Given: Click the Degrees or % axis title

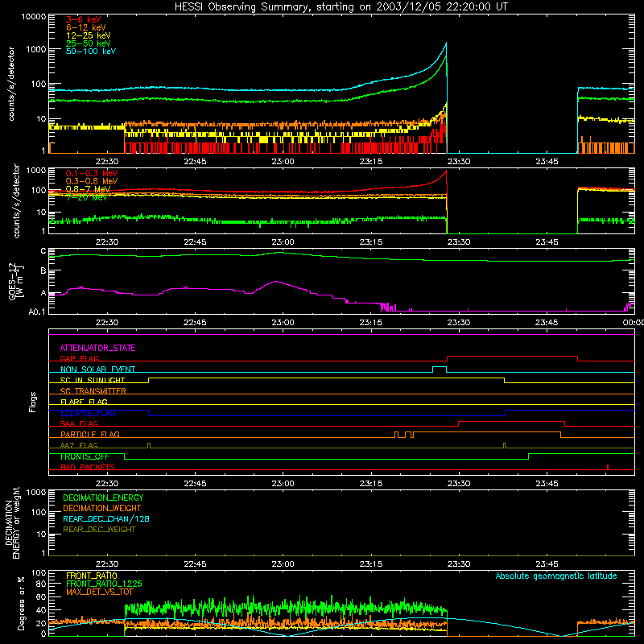Looking at the screenshot, I should [x=21, y=603].
